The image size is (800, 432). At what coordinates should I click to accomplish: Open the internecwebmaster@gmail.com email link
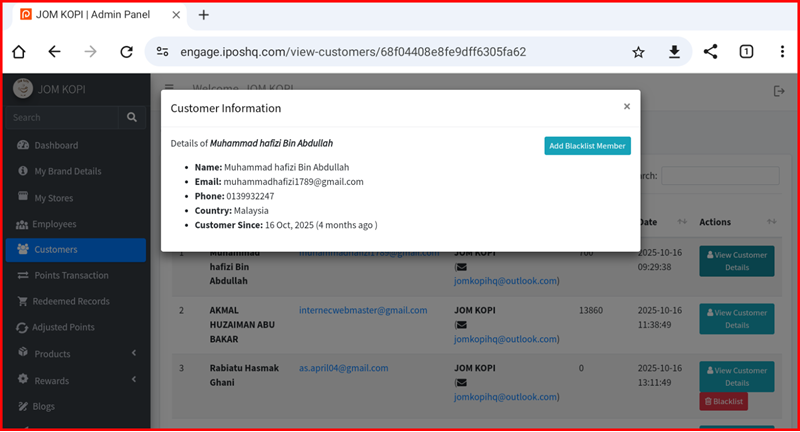[363, 311]
